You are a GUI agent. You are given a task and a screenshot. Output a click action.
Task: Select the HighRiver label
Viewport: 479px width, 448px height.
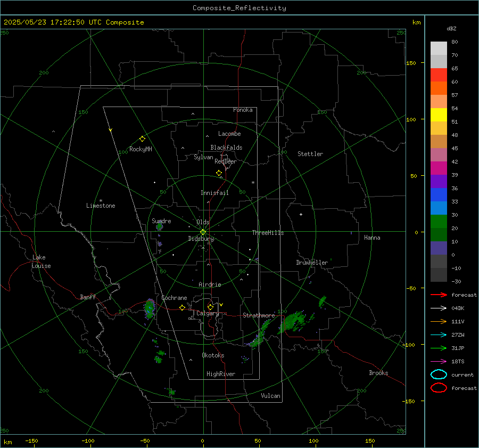[x=221, y=374]
